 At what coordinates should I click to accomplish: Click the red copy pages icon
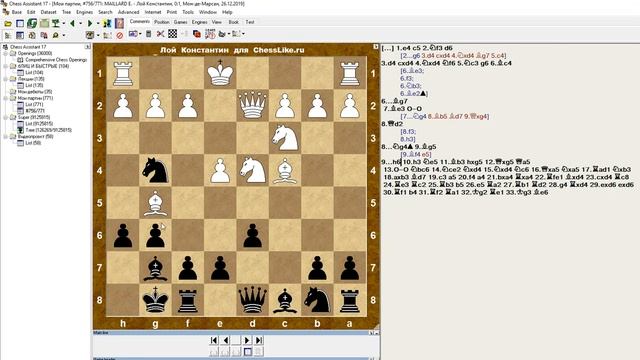(197, 34)
